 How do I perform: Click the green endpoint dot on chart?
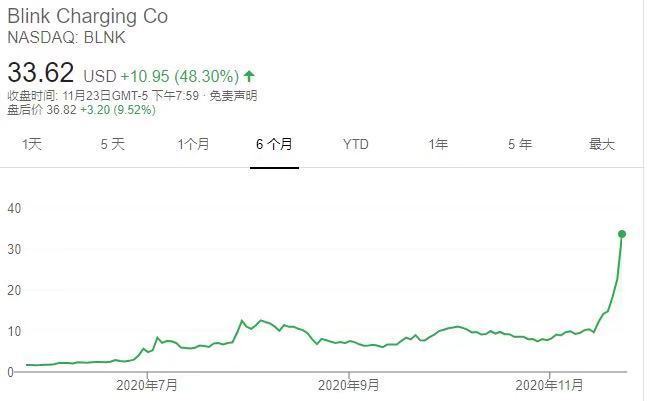pyautogui.click(x=622, y=234)
